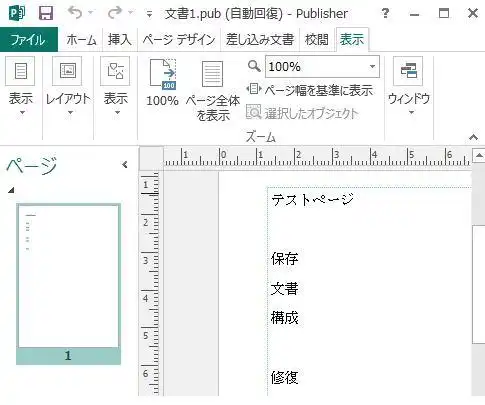485x405 pixels.
Task: Open the first 表示 views group button
Action: (x=21, y=87)
